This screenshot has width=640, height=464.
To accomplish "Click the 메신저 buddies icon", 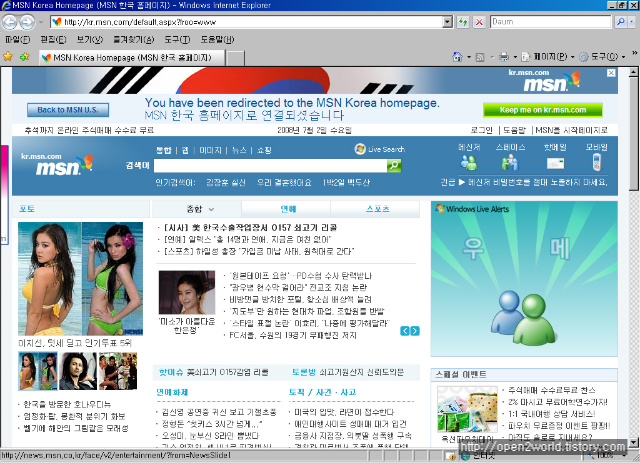I will tap(469, 163).
